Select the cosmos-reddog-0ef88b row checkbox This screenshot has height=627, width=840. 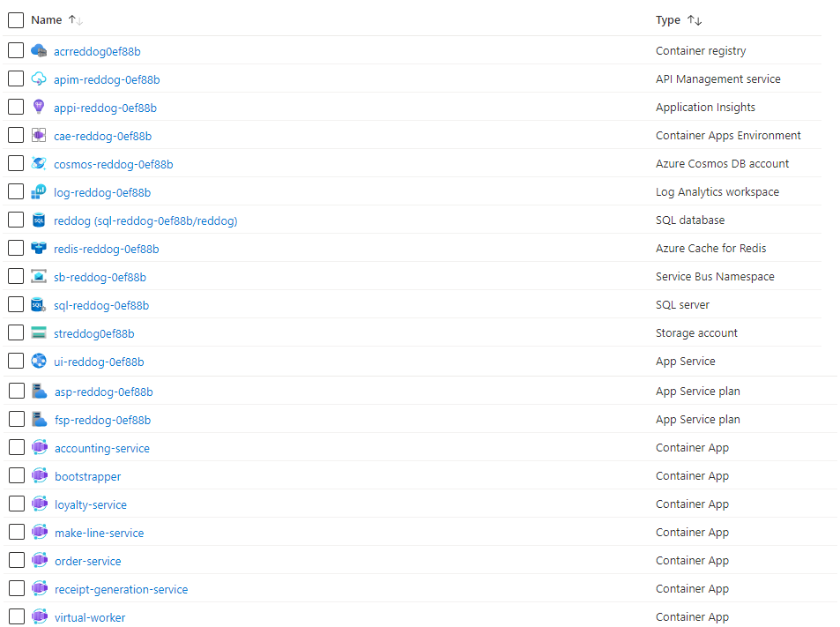tap(16, 163)
